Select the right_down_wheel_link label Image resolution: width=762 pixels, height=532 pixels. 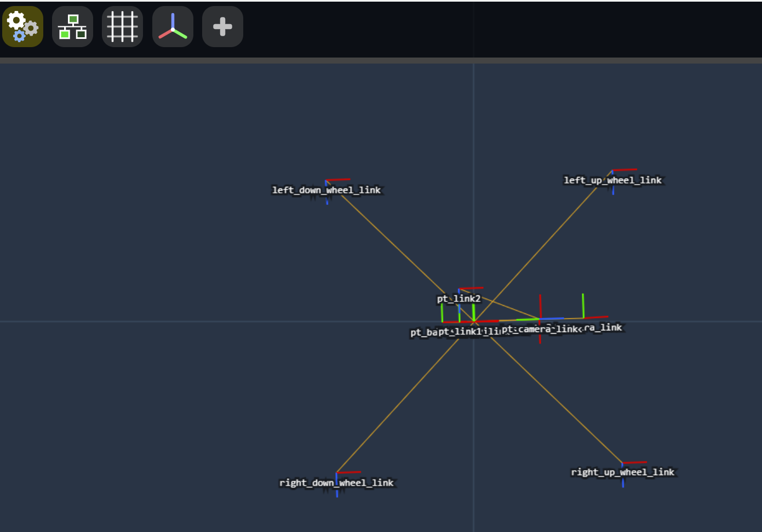coord(336,483)
